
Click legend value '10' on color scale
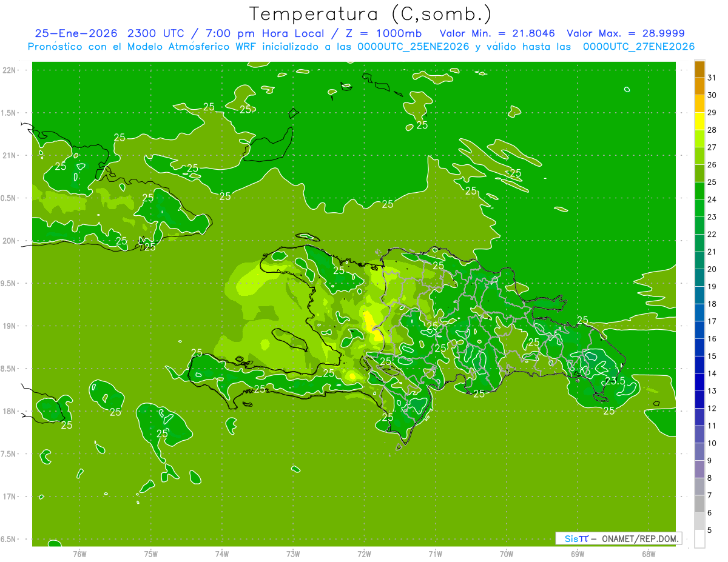tap(712, 443)
